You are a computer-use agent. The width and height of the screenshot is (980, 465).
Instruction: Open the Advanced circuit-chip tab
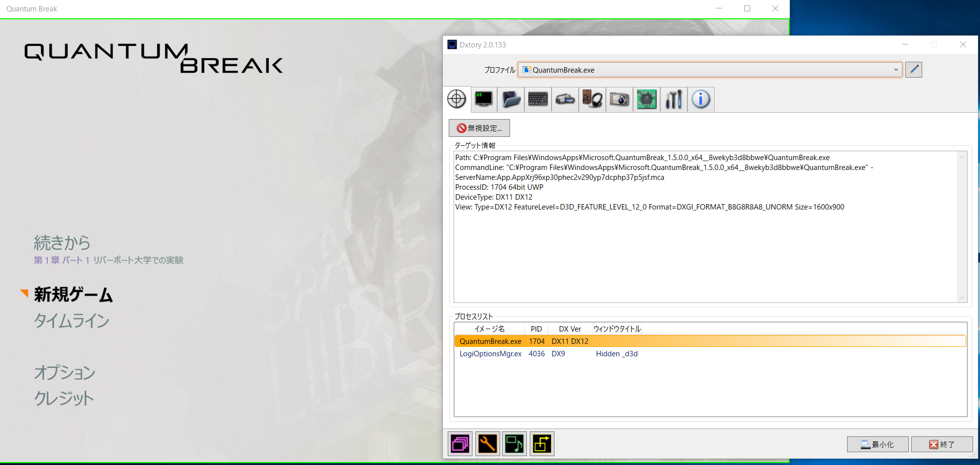[646, 99]
